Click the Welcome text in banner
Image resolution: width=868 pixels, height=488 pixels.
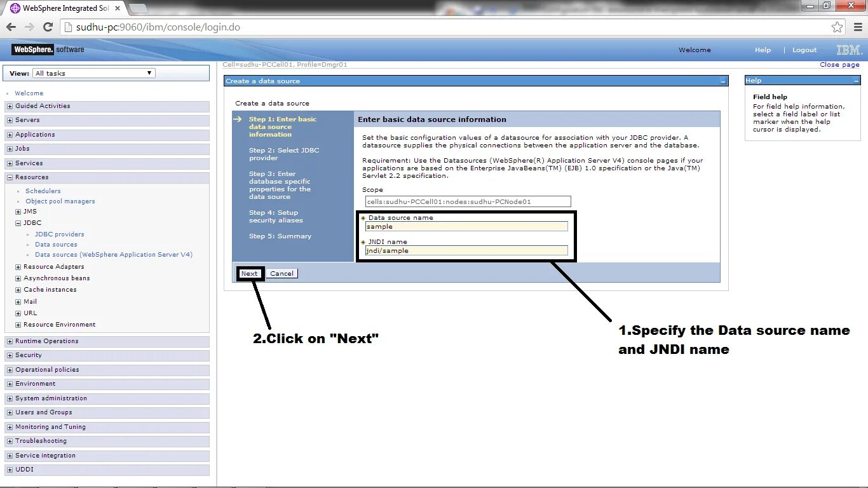695,50
